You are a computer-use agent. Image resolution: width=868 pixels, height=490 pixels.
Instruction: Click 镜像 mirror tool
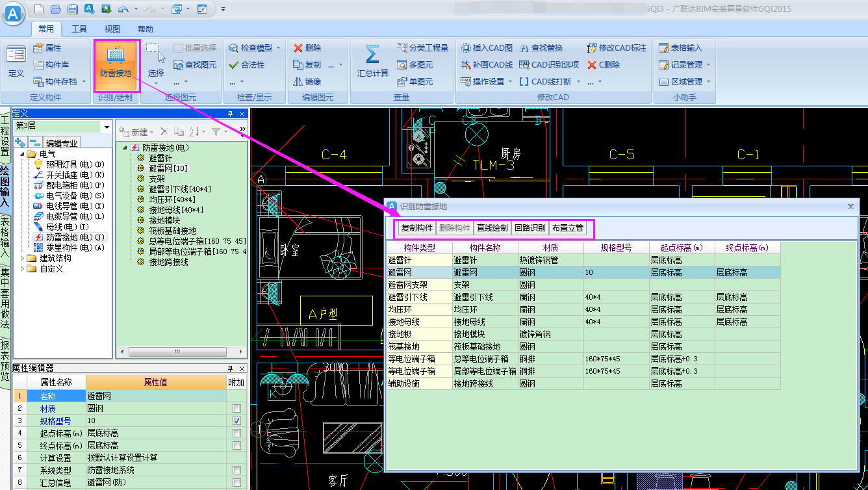pyautogui.click(x=307, y=82)
